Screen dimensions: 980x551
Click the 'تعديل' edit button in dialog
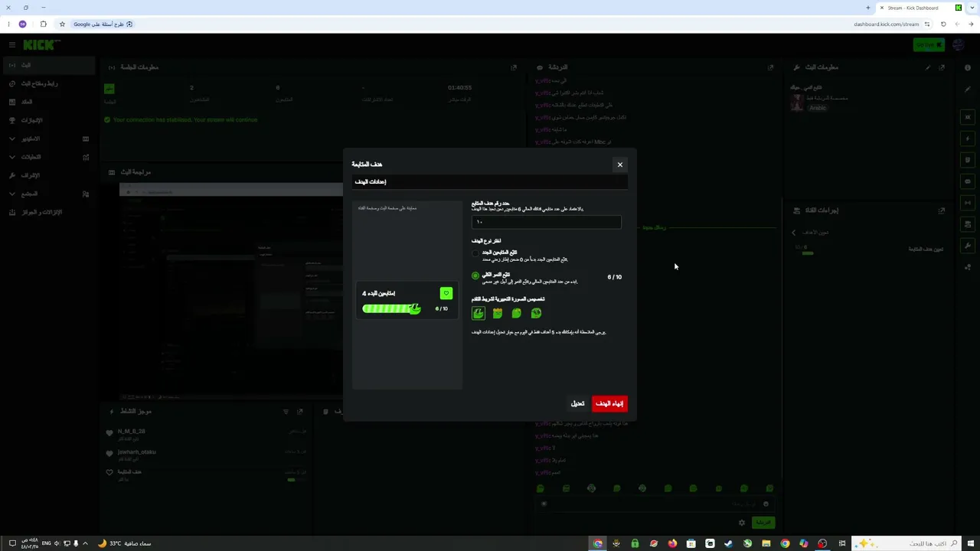577,403
